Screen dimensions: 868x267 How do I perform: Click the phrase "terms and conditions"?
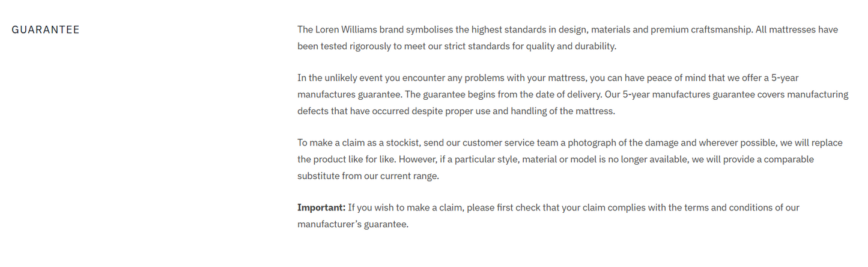tap(710, 208)
